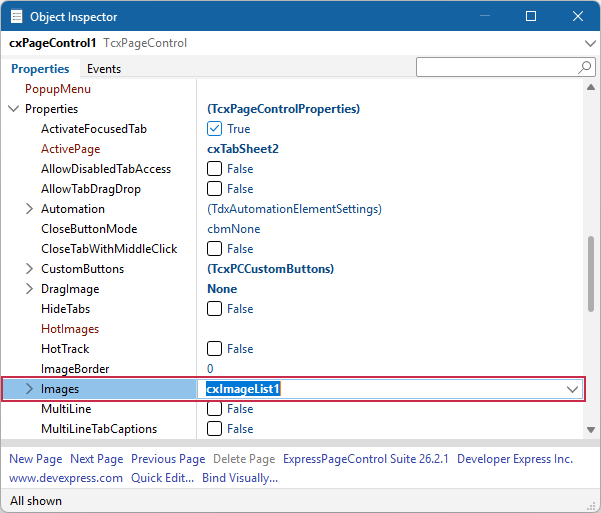Close the Object Inspector window
The image size is (601, 513).
click(x=578, y=16)
